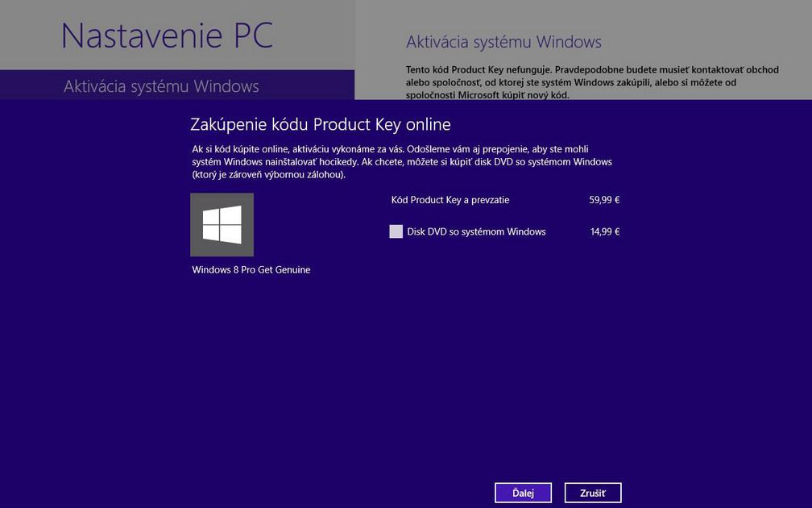The image size is (812, 508).
Task: Click the 14,99 € DVD price
Action: pyautogui.click(x=604, y=231)
